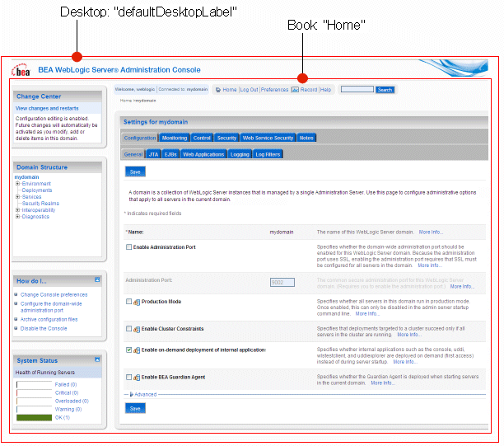This screenshot has height=446, width=504.
Task: Click the Overloaded (0) status link
Action: pyautogui.click(x=72, y=401)
